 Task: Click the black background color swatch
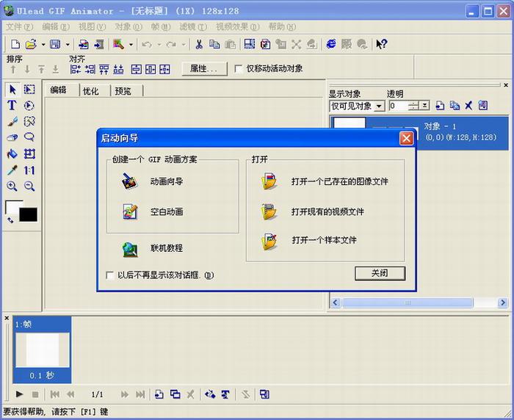[x=28, y=214]
